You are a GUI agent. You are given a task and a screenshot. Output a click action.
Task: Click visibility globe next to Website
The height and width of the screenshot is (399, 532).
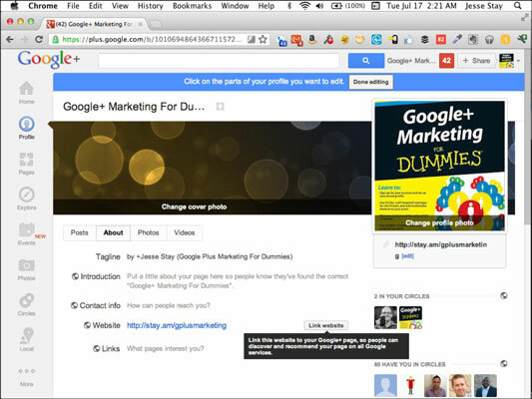pyautogui.click(x=87, y=325)
